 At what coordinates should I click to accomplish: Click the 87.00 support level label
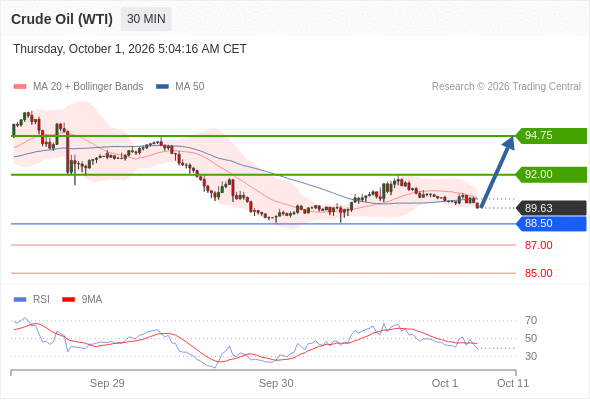point(538,245)
